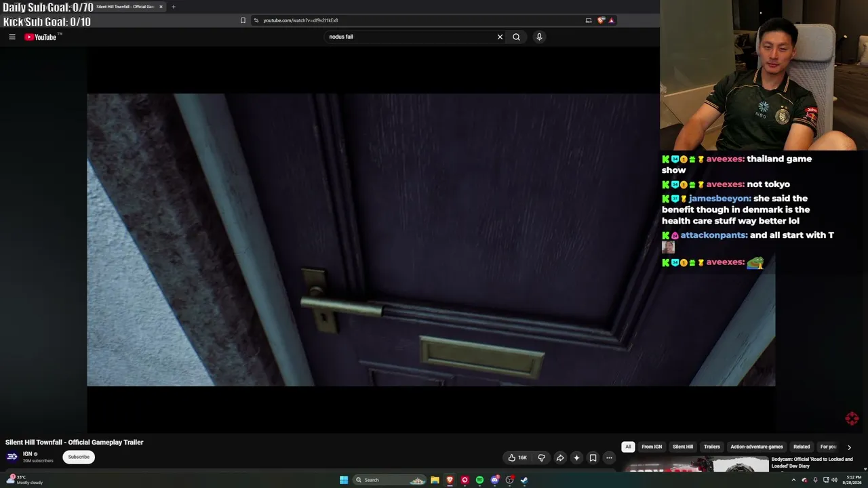Screen dimensions: 868x488
Task: Open the taskbar volume control
Action: click(x=834, y=480)
